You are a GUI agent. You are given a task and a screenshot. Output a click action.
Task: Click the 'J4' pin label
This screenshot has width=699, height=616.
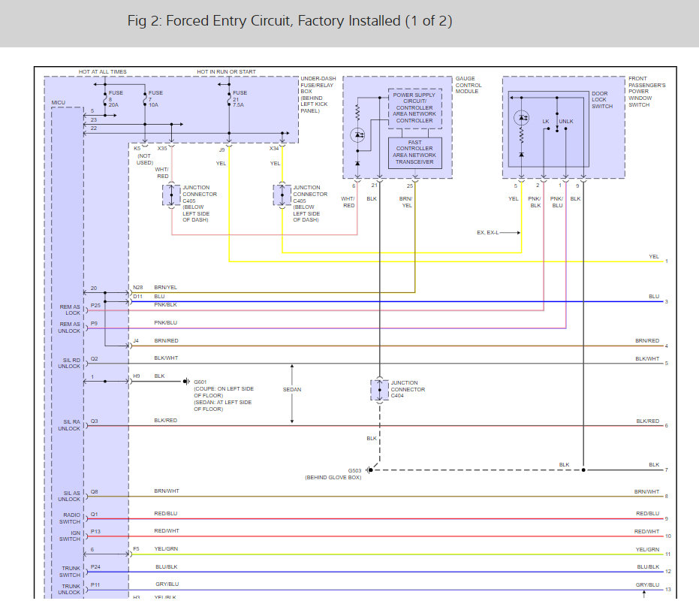click(x=136, y=340)
